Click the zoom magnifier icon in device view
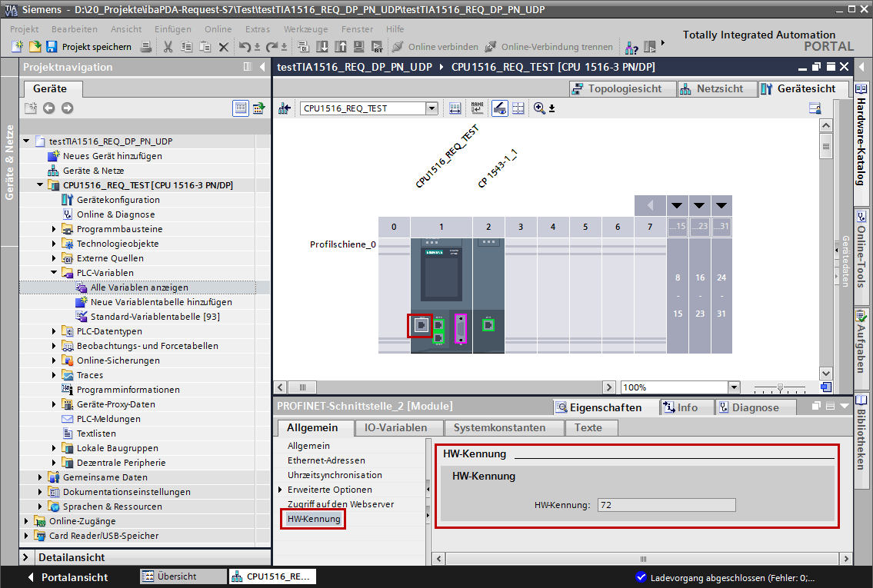Image resolution: width=873 pixels, height=588 pixels. pyautogui.click(x=539, y=108)
